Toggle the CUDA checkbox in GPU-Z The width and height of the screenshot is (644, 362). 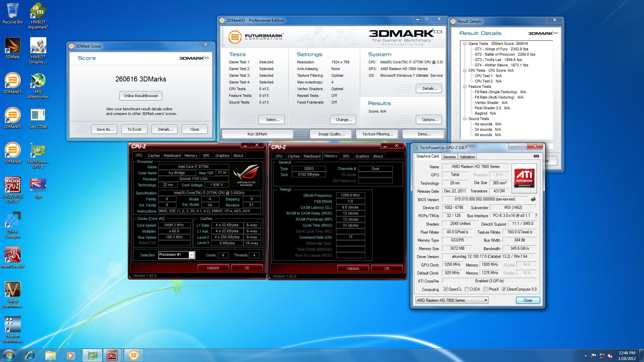(x=467, y=289)
